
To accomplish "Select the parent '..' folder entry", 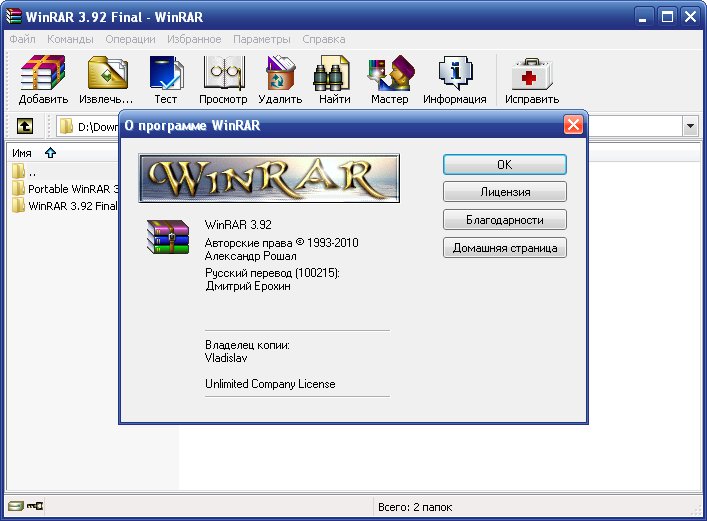I will (25, 171).
